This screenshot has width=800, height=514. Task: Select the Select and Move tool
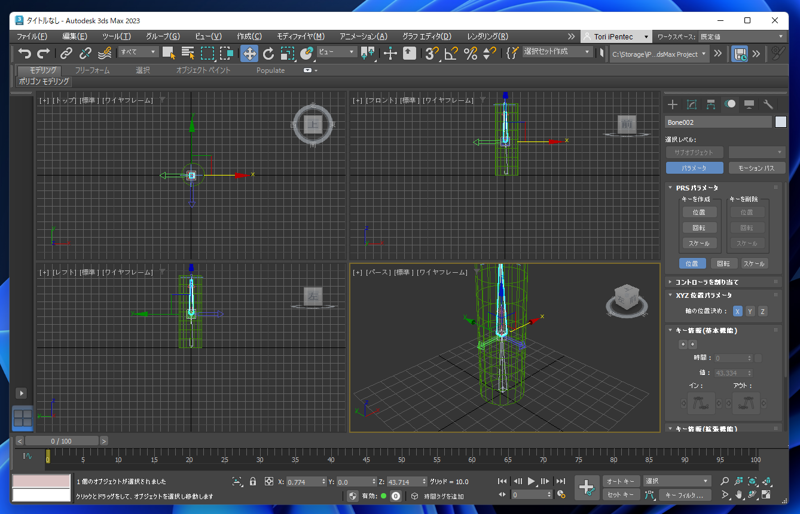pyautogui.click(x=249, y=53)
